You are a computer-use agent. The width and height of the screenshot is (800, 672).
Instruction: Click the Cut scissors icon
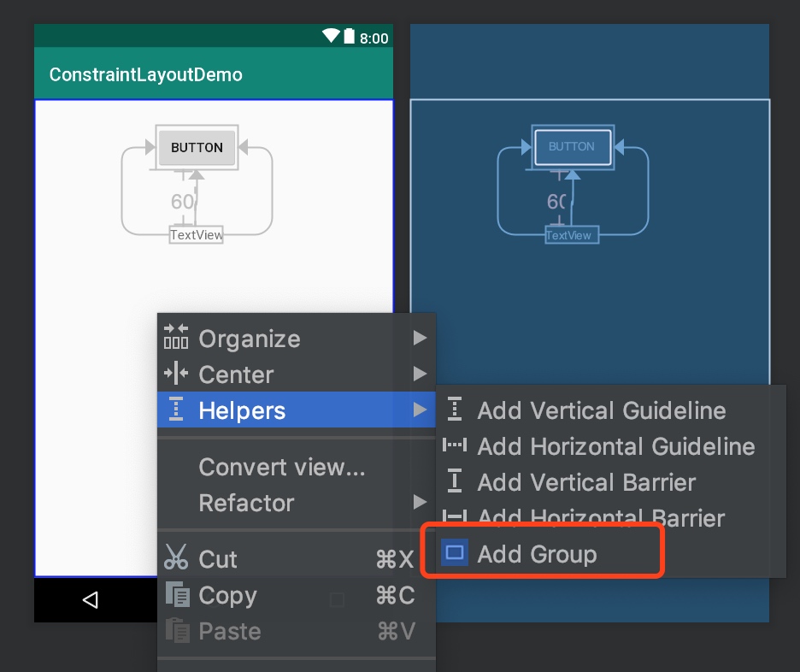click(176, 557)
